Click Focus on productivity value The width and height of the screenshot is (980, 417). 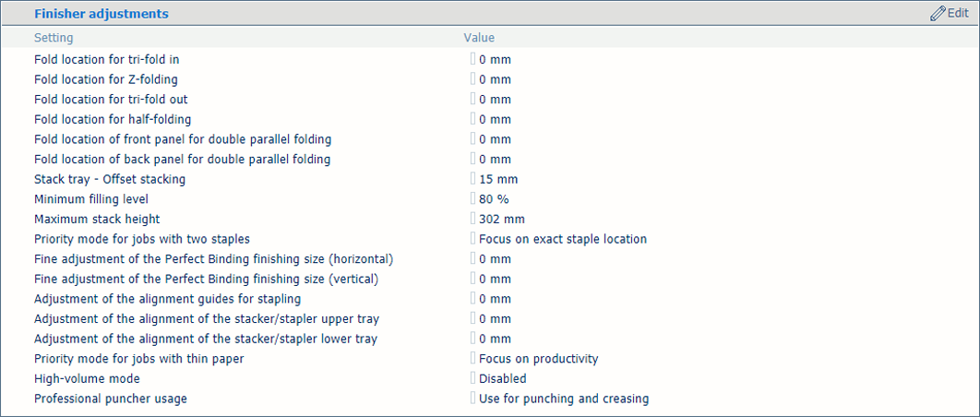(x=539, y=359)
